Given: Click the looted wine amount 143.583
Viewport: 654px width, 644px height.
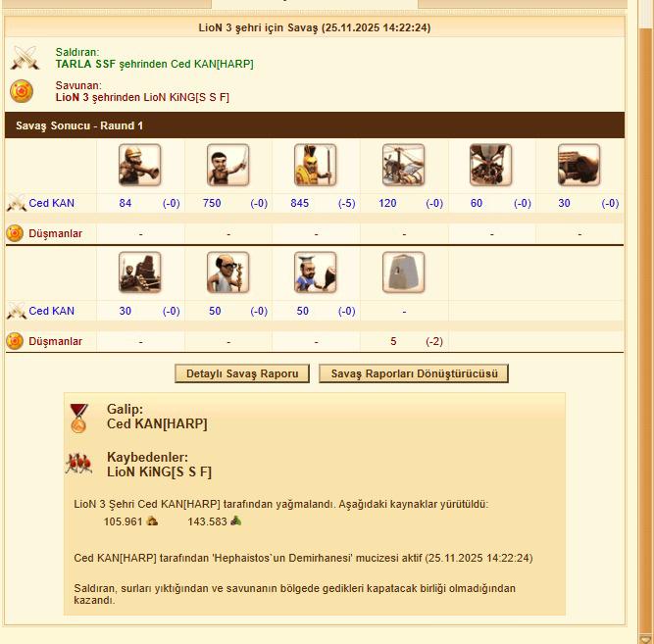Looking at the screenshot, I should [207, 521].
